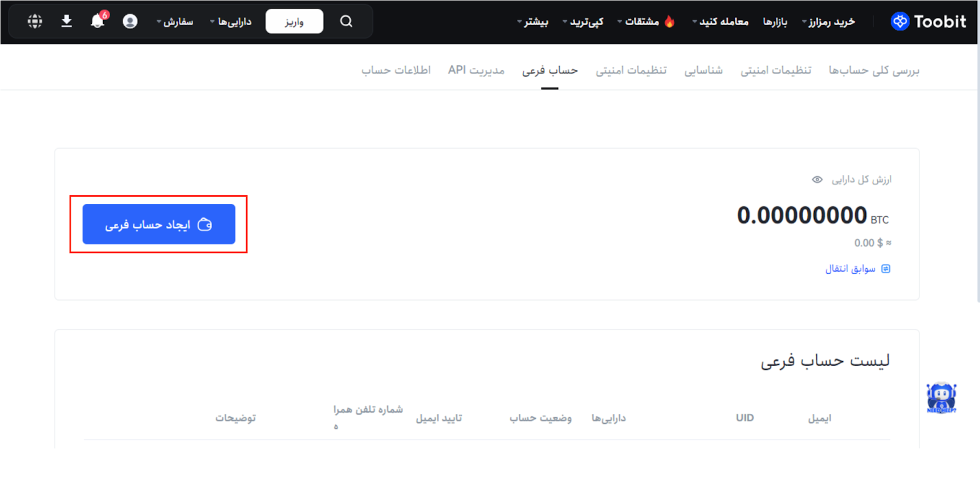
Task: Switch to بررسی کلی حساب‌ها tab
Action: click(x=874, y=70)
